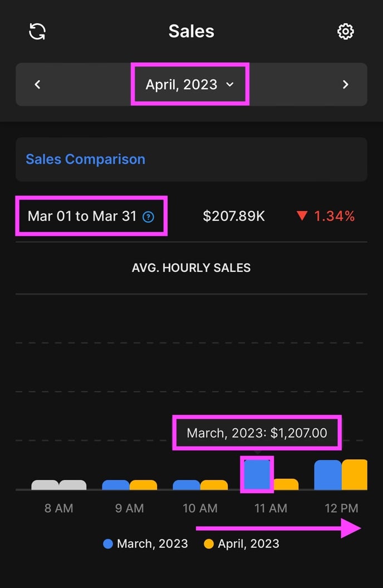Select the blue 10 AM March bar
Viewport: 383px width, 588px height.
pos(186,485)
